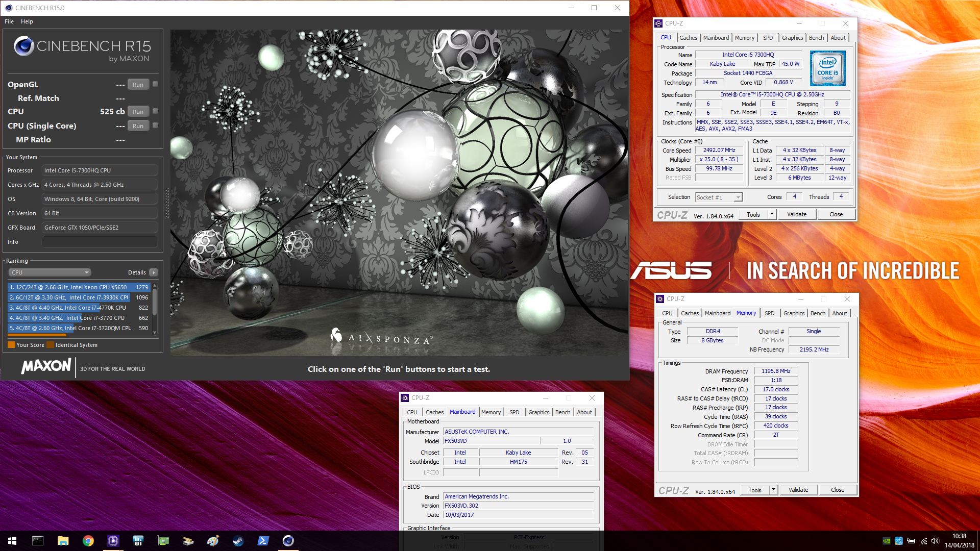Open the USB drive utility in the taskbar
Viewport: 980px width, 551px height.
188,541
